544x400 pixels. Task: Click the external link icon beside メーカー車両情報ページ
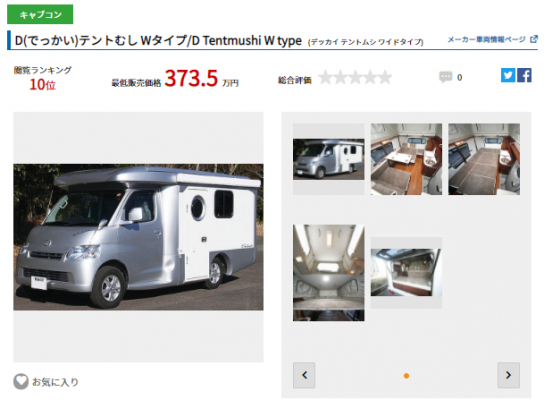[x=534, y=39]
